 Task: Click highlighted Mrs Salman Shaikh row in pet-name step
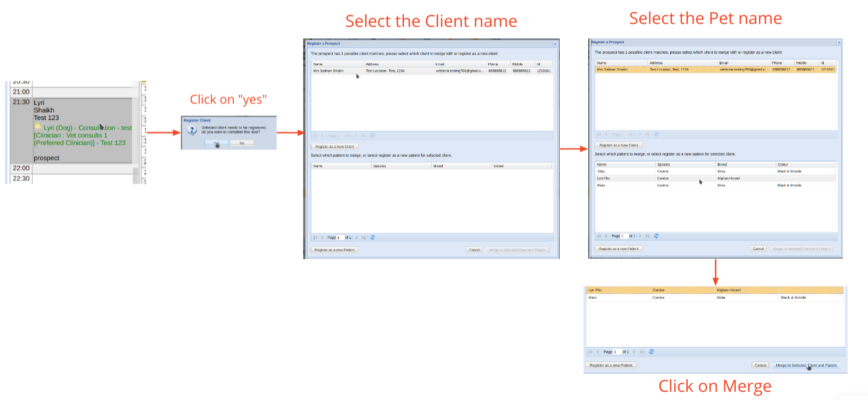716,69
